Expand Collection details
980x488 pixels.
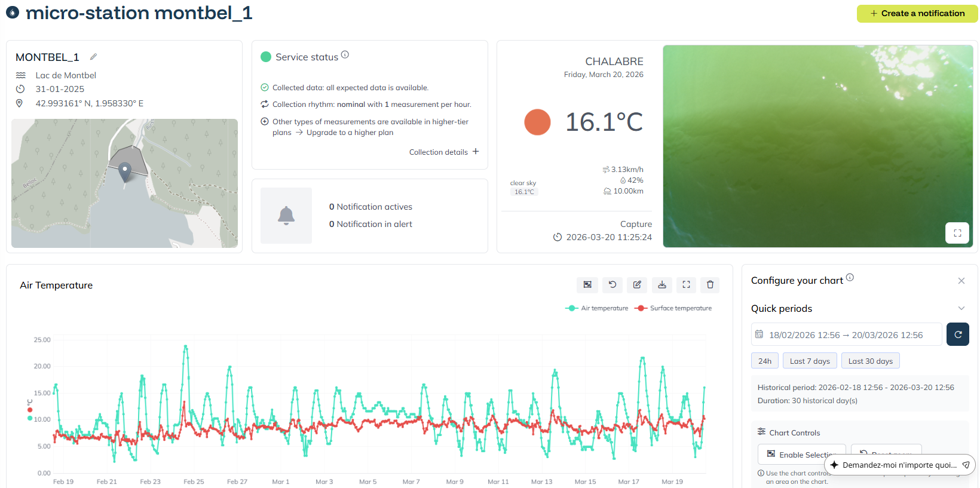(x=444, y=152)
